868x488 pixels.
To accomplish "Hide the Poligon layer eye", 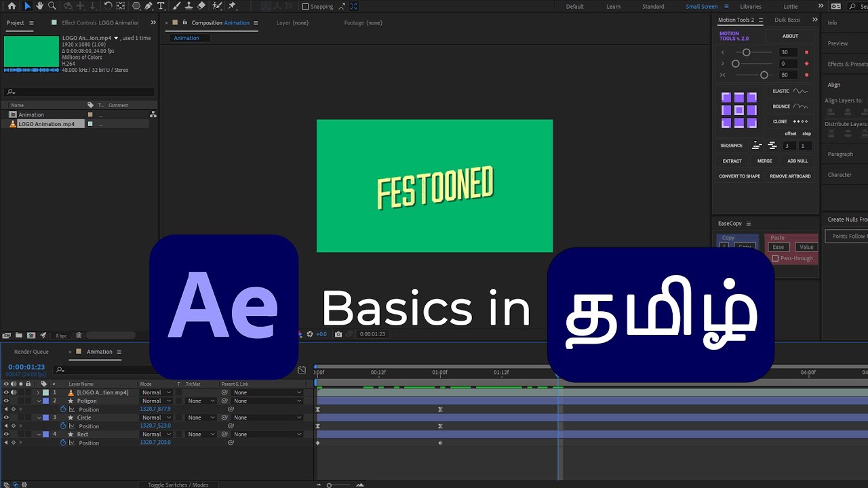I will point(6,401).
